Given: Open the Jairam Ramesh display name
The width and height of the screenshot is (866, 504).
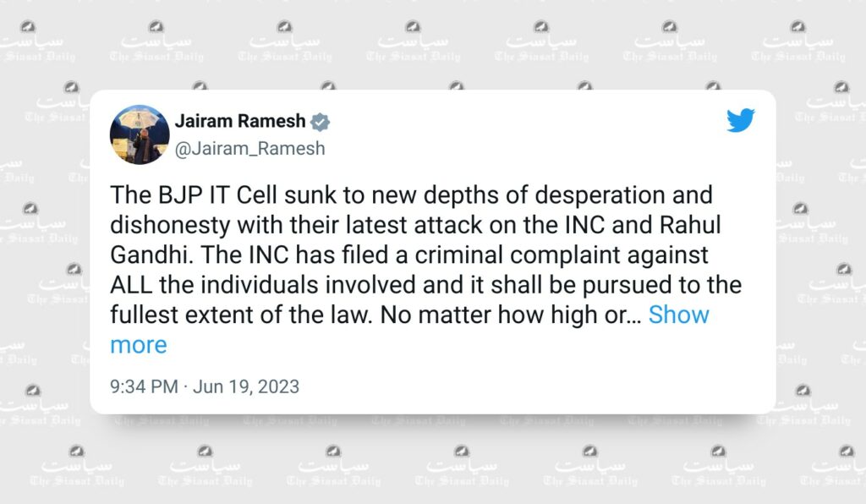Looking at the screenshot, I should [x=240, y=122].
